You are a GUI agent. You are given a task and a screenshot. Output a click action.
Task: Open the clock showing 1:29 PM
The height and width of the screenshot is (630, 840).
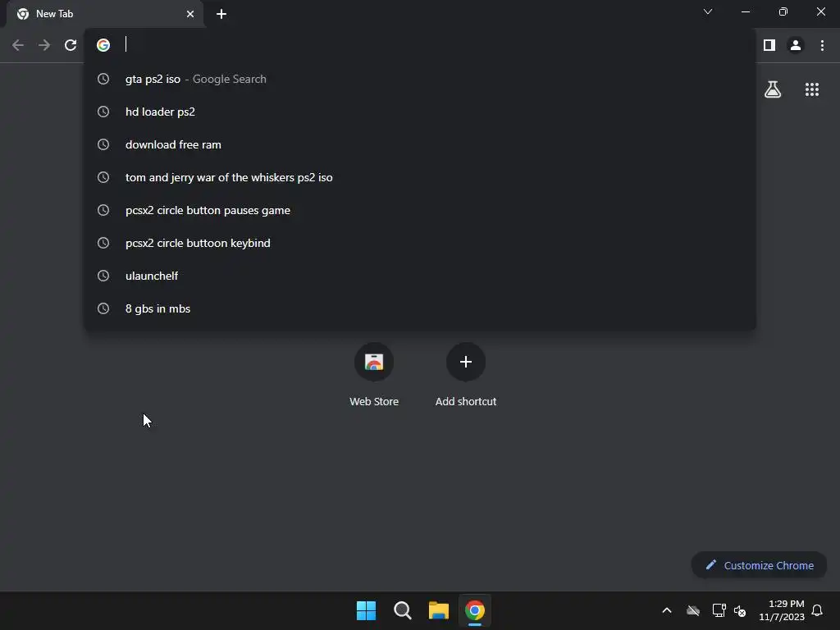782,610
